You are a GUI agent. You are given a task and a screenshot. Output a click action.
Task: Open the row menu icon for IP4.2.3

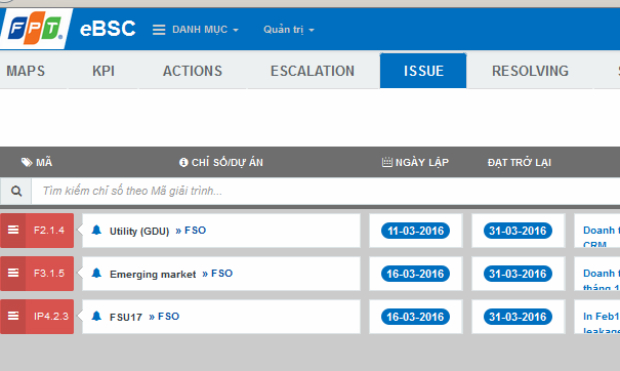(x=13, y=316)
